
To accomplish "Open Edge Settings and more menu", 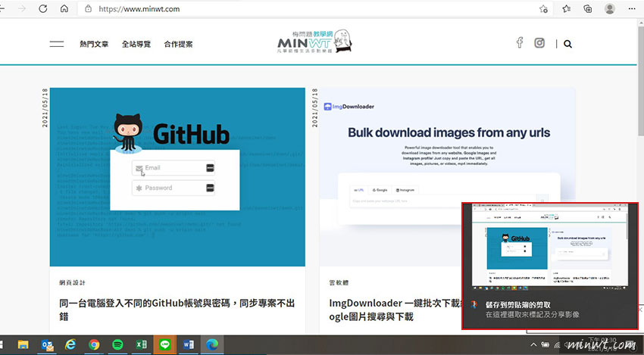I will (632, 8).
